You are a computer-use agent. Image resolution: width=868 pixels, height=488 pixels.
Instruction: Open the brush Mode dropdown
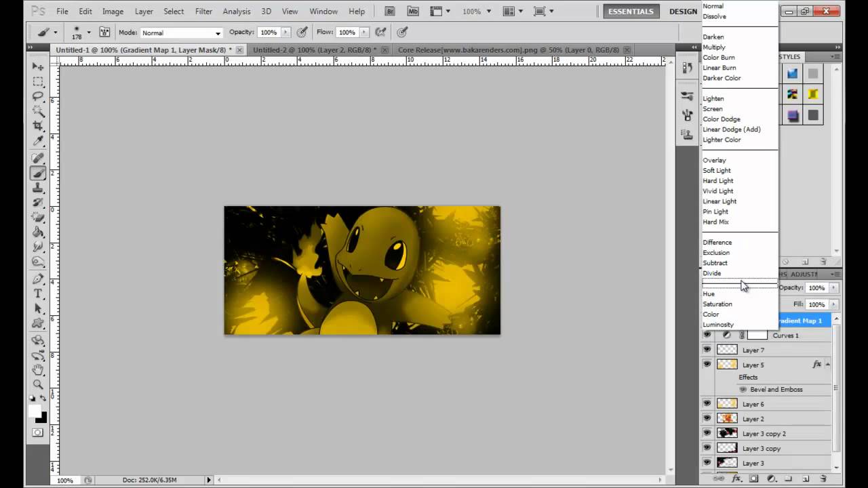181,33
